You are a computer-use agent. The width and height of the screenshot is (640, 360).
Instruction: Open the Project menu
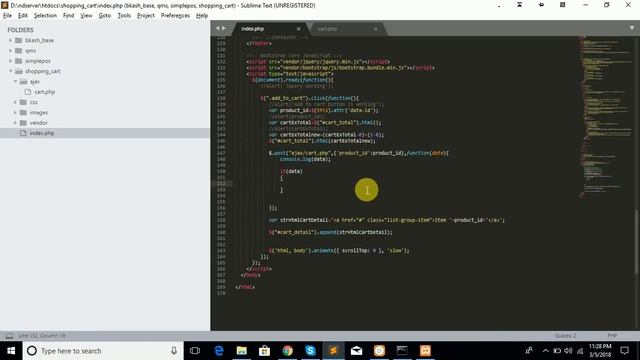146,16
